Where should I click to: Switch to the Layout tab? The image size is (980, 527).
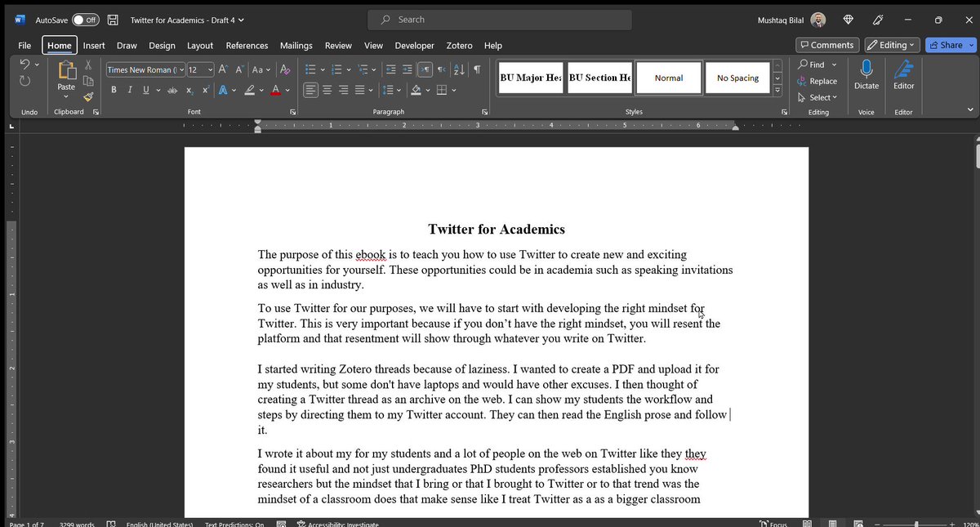pos(200,46)
